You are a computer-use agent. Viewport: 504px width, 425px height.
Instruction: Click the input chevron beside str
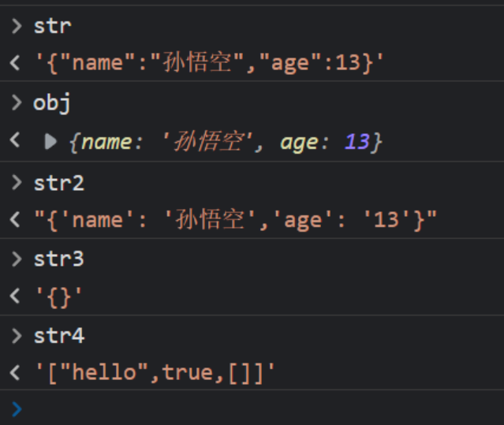(x=17, y=26)
